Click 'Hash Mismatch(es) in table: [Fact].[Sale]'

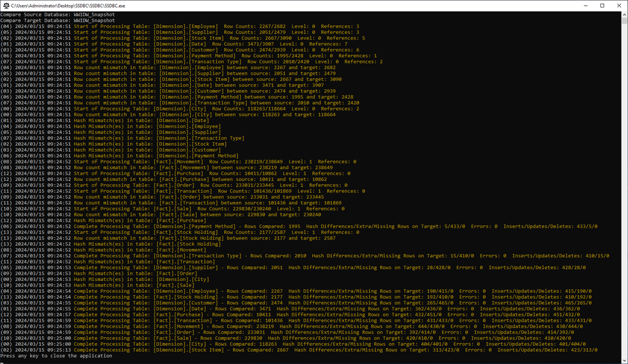tap(97, 285)
